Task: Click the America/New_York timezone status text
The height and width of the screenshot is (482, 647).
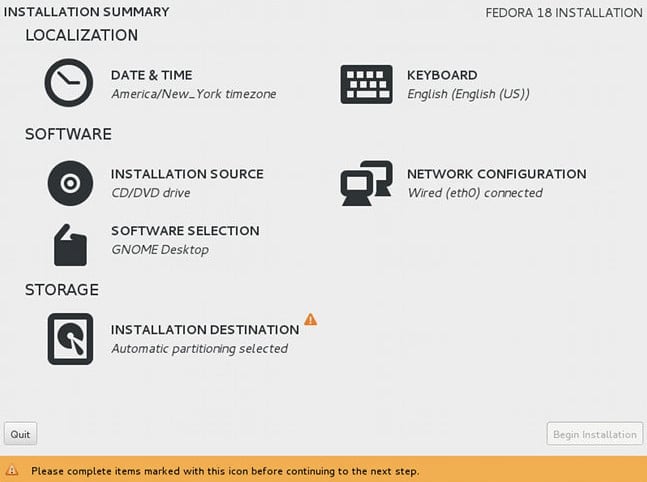Action: (194, 94)
